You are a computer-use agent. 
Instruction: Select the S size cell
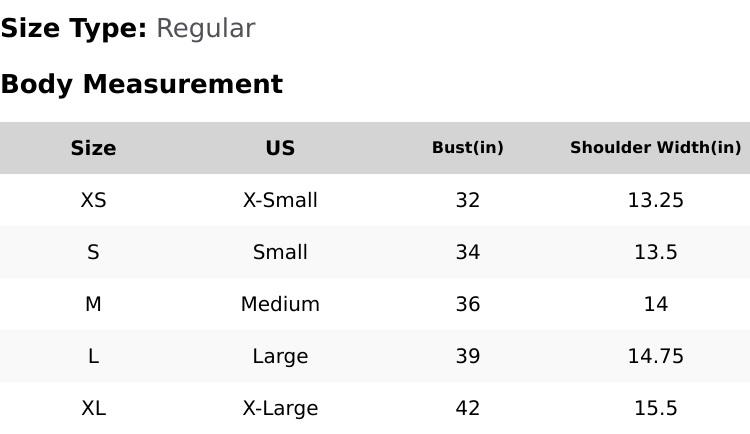[93, 252]
